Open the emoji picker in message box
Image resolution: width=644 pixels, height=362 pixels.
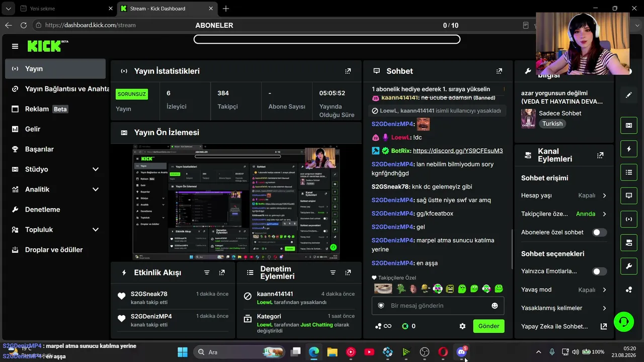coord(495,306)
